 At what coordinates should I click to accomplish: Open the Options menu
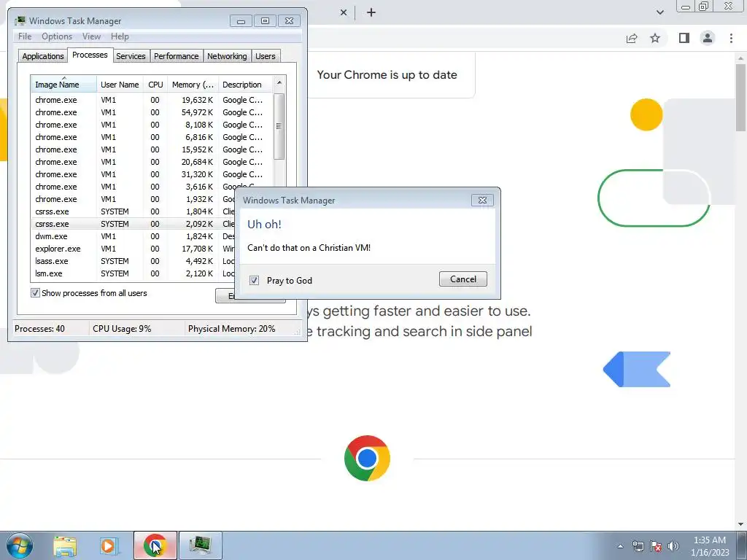57,36
